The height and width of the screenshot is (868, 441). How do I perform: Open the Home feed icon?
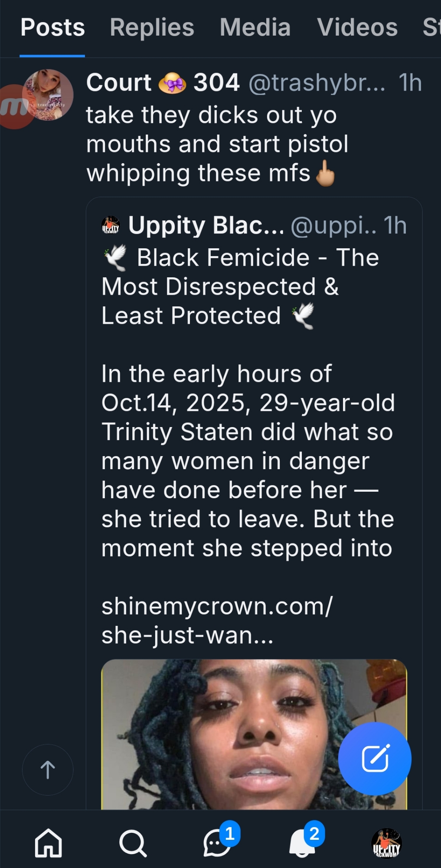(x=48, y=843)
